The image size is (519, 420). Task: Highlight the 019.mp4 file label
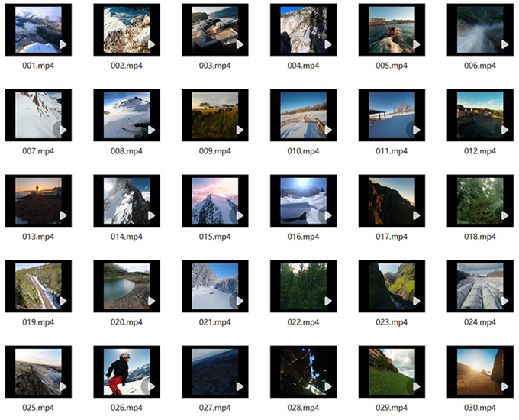coord(38,322)
